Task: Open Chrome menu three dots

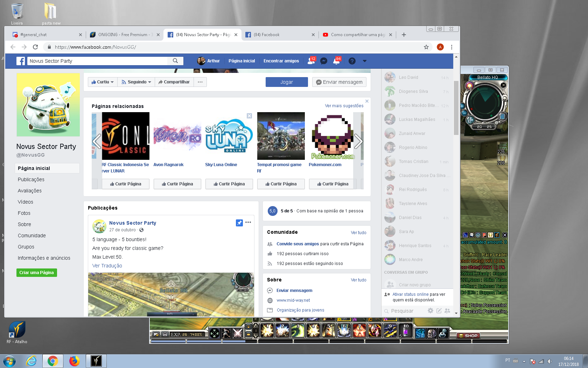Action: [x=451, y=47]
